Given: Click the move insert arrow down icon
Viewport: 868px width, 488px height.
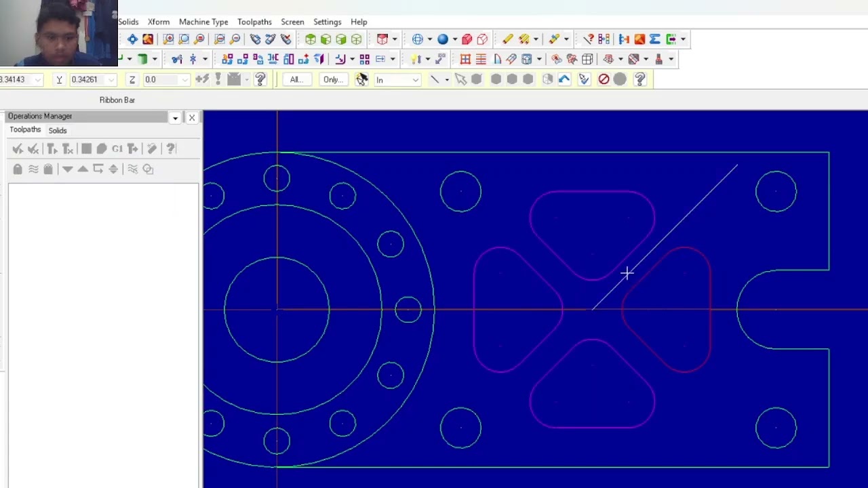Looking at the screenshot, I should (67, 169).
